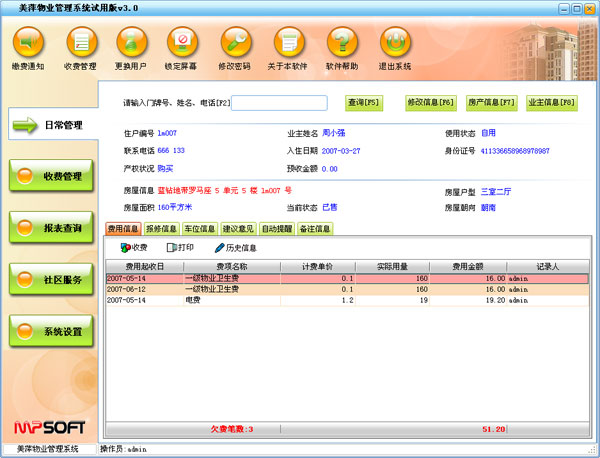The width and height of the screenshot is (600, 458).
Task: Click the 锁定屏幕 lock screen icon
Action: click(x=183, y=45)
